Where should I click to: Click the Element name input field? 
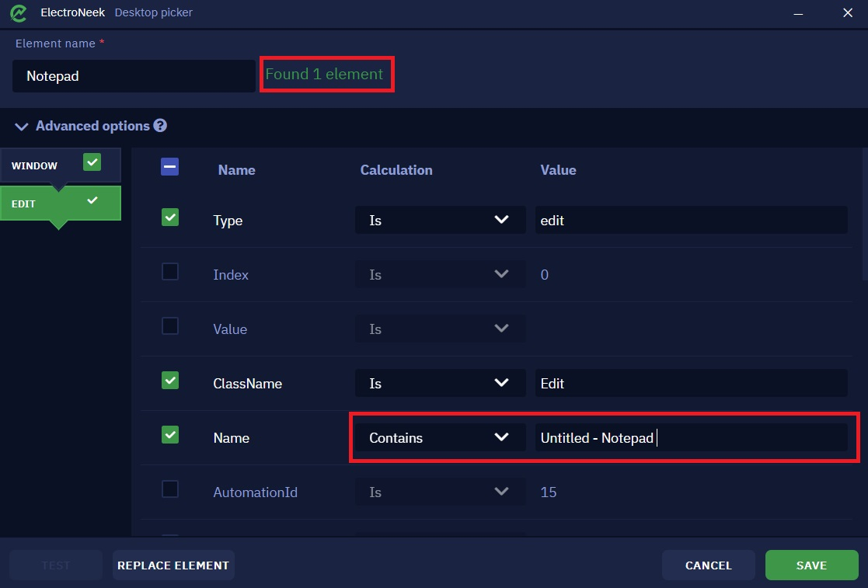134,76
